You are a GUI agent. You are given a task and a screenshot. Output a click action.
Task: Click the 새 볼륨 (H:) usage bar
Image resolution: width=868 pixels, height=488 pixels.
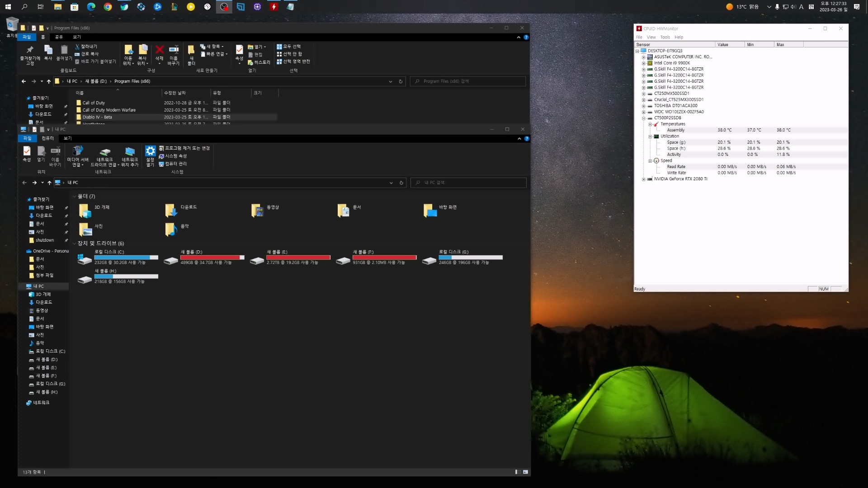pos(126,276)
